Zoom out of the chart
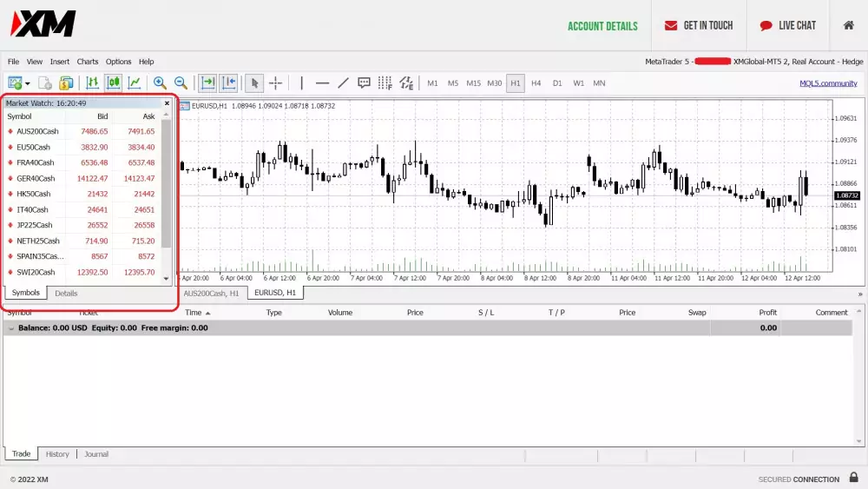The width and height of the screenshot is (868, 489). [x=181, y=83]
